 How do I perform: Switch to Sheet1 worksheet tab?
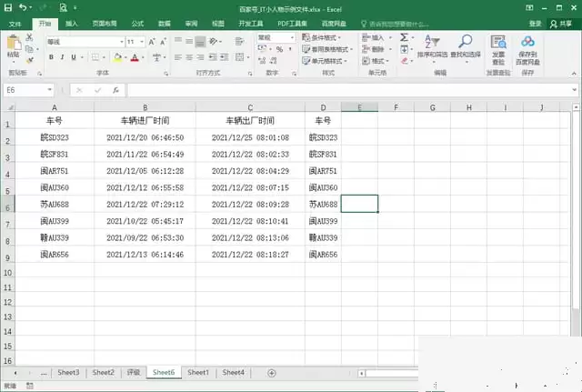[198, 372]
